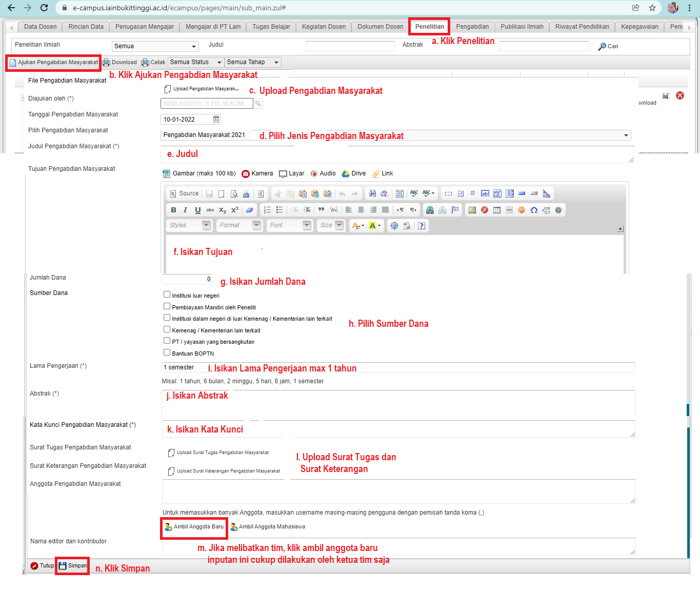Click the Find (binoculars) icon in the editor
The height and width of the screenshot is (608, 700).
pyautogui.click(x=372, y=193)
